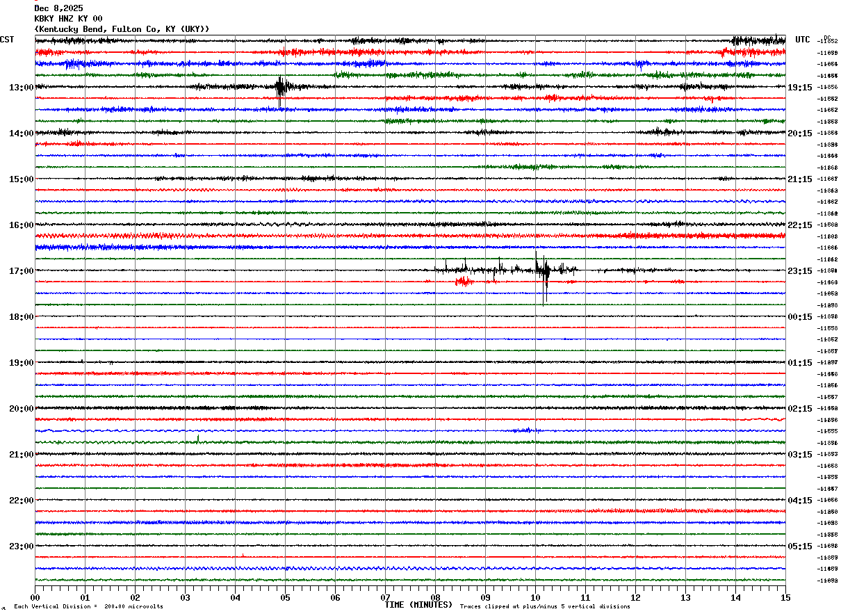Click the KBKY HNZ KY 00 station title

click(68, 19)
